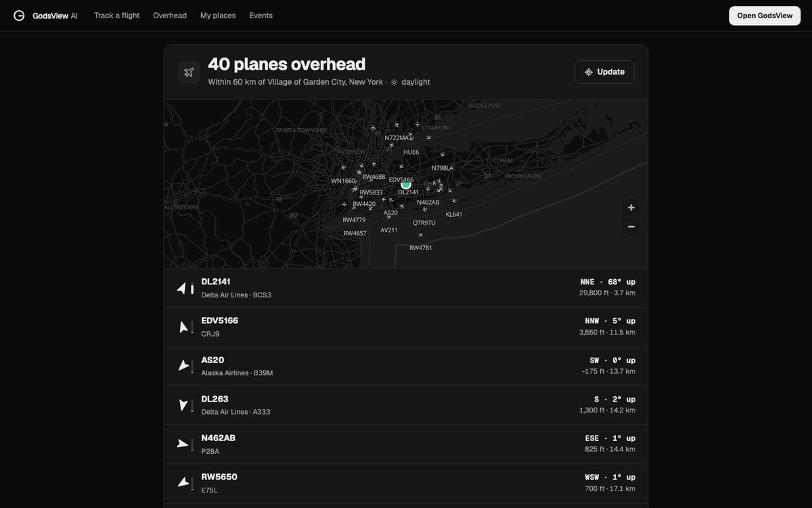
Task: Select the plane icon above RW4781 label
Action: (x=420, y=235)
